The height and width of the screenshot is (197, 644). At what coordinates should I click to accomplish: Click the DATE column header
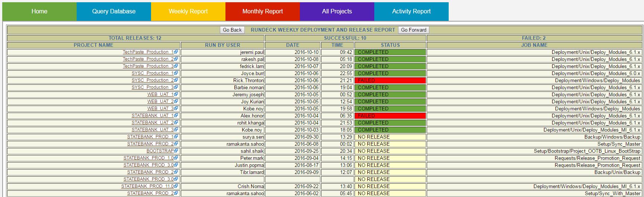pos(293,45)
